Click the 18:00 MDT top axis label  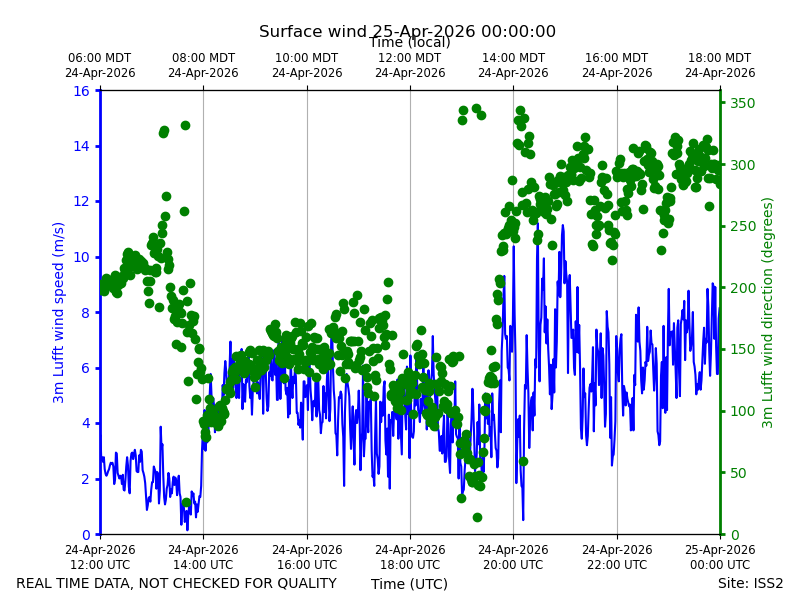pos(719,65)
